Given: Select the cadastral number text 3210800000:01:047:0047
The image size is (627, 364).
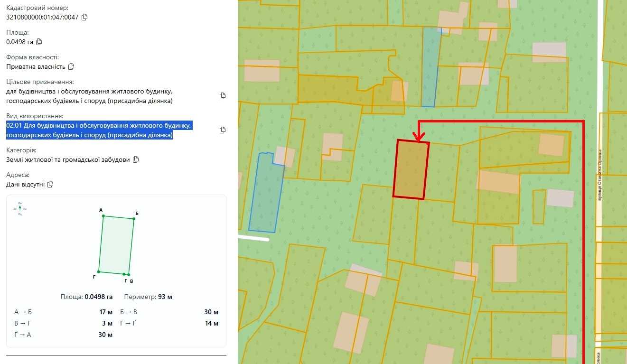Looking at the screenshot, I should [x=42, y=17].
